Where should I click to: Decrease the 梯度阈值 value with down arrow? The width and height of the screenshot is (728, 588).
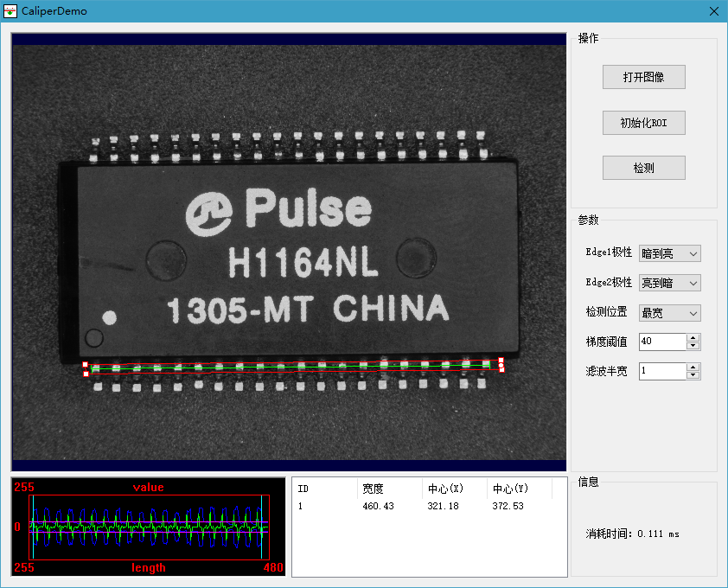pyautogui.click(x=693, y=346)
